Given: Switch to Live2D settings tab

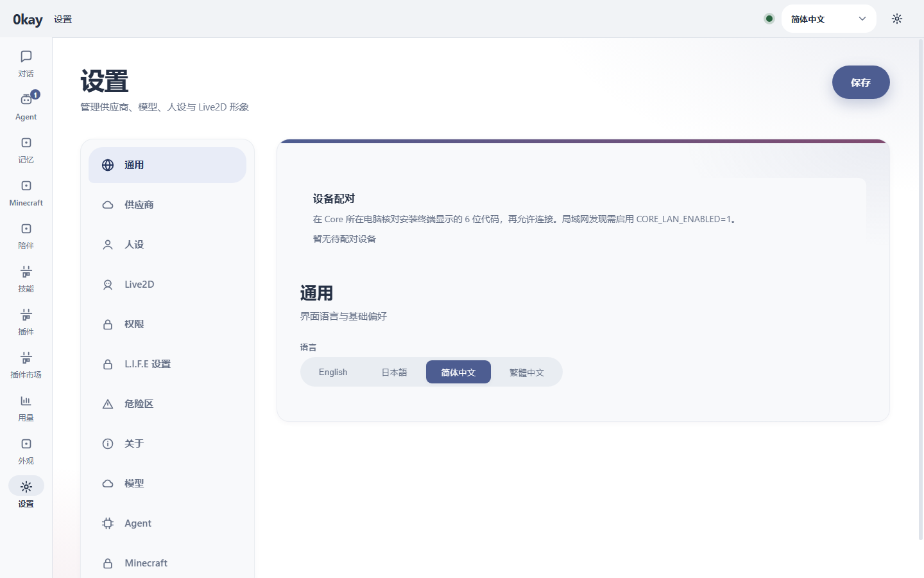Looking at the screenshot, I should point(167,285).
